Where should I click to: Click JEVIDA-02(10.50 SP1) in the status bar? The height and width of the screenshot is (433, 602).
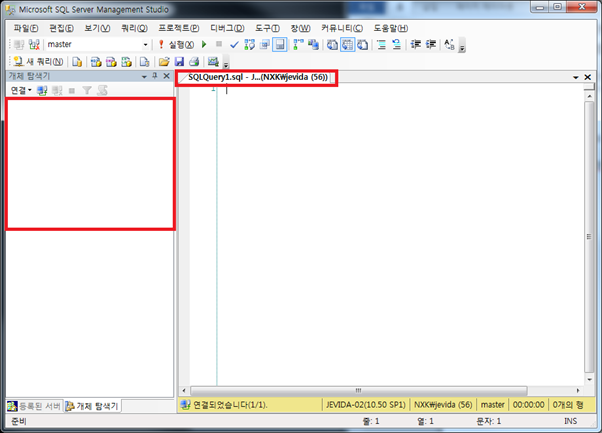click(x=366, y=405)
